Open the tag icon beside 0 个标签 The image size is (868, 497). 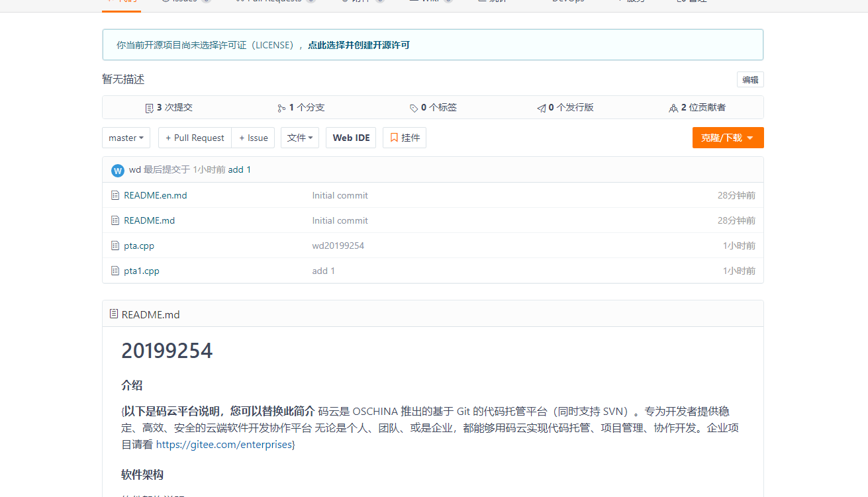(x=414, y=108)
